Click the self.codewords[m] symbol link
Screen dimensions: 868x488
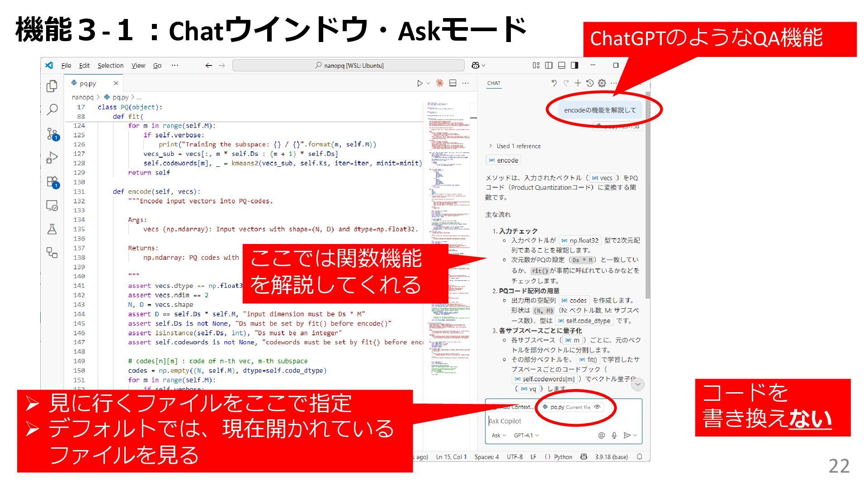click(x=545, y=379)
